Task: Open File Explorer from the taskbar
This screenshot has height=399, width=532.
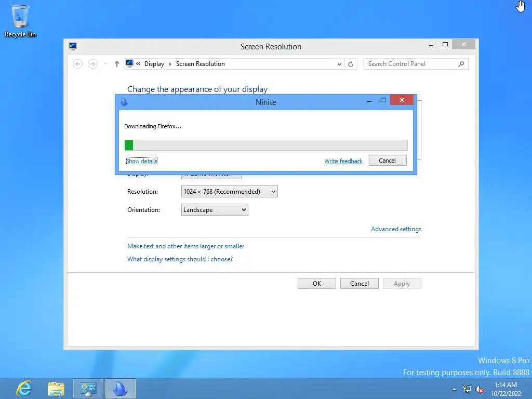Action: click(56, 389)
